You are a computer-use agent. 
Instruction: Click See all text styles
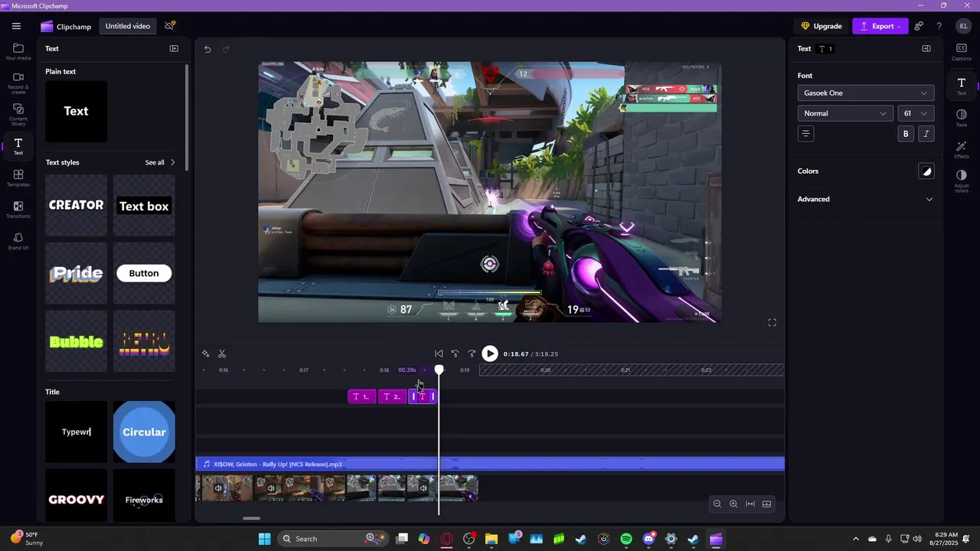pos(159,162)
